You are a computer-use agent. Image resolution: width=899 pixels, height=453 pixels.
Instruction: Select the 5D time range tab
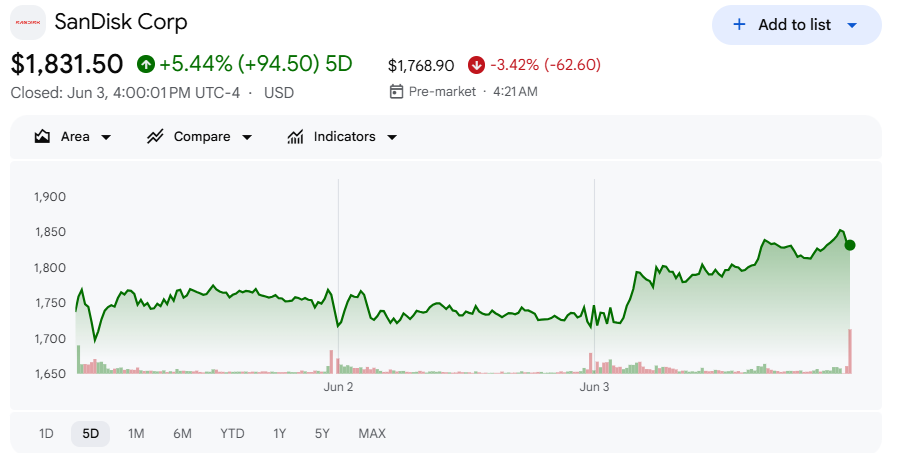point(91,434)
